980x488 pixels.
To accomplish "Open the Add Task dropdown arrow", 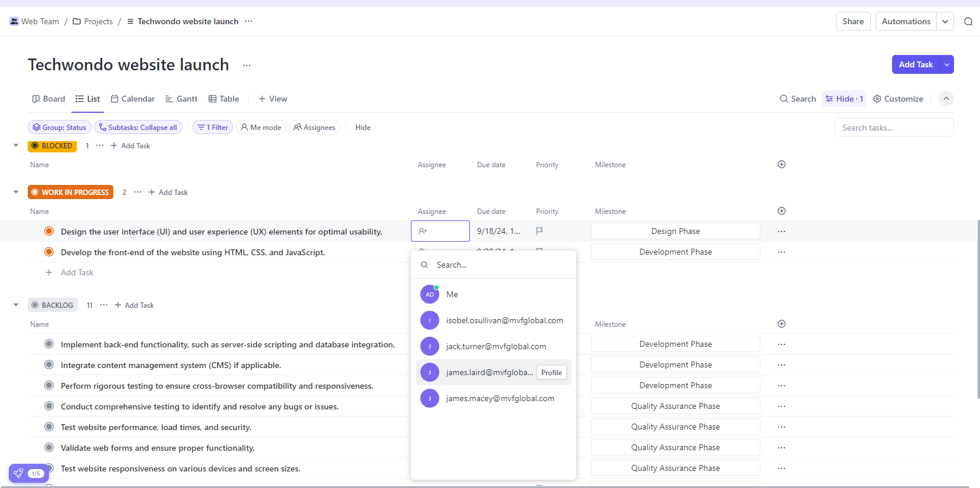I will pos(947,64).
